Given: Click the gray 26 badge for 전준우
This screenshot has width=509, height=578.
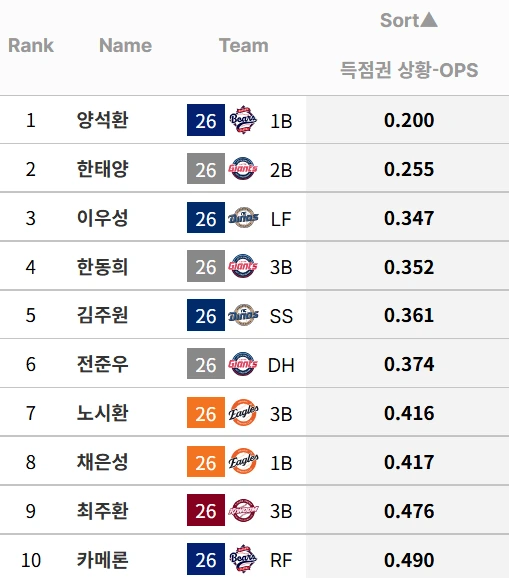Looking at the screenshot, I should coord(206,364).
